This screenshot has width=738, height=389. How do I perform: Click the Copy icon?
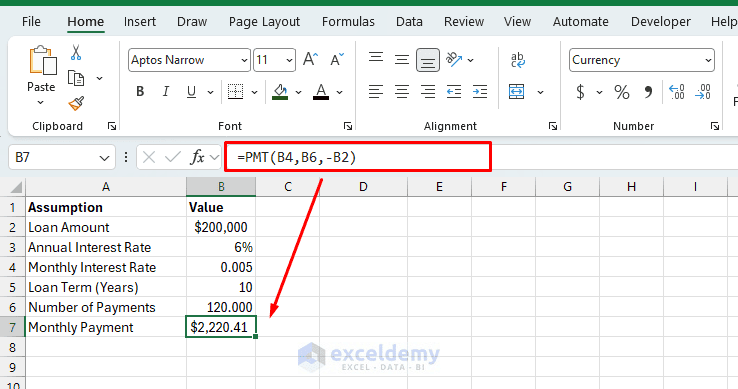tap(76, 78)
